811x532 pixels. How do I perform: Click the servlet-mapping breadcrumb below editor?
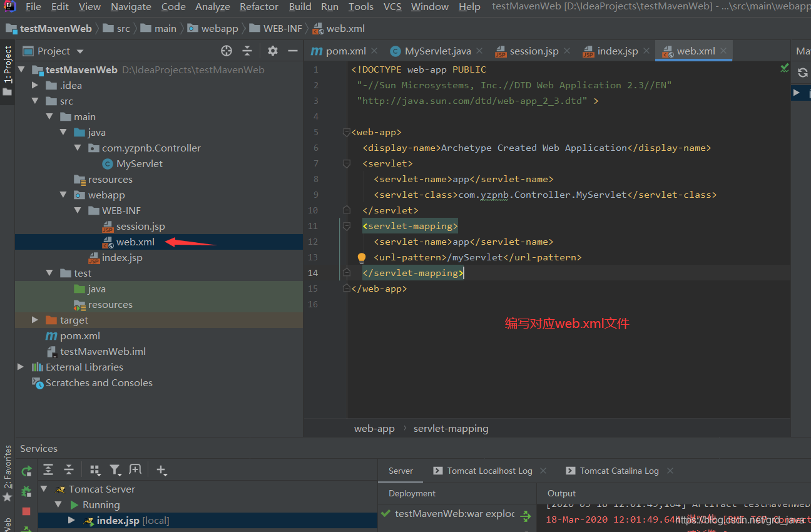coord(451,429)
